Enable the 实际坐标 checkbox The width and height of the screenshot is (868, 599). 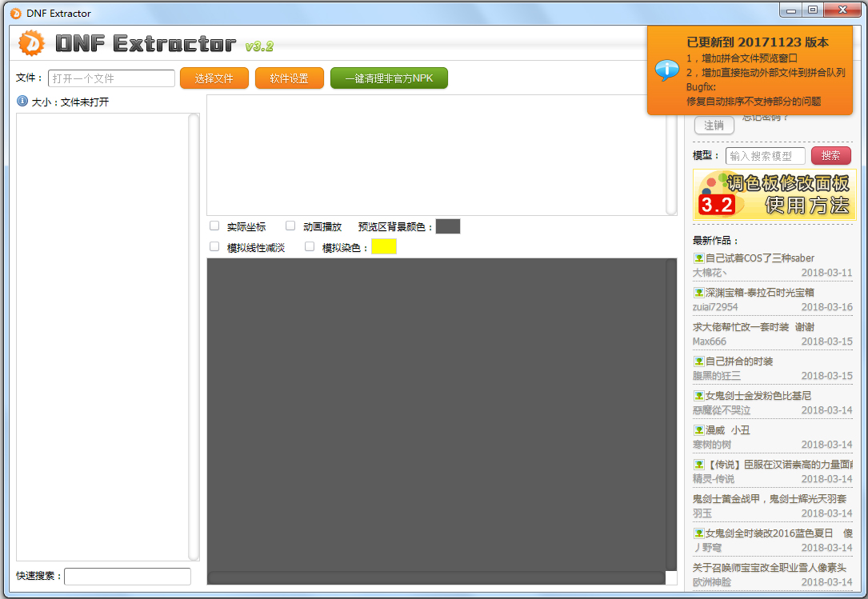click(214, 226)
